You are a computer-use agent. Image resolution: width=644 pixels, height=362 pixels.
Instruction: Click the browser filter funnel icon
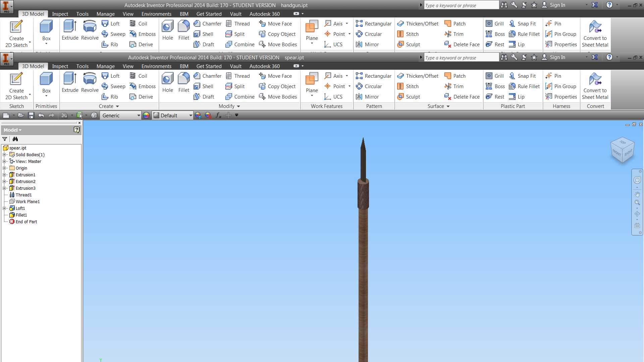(x=5, y=139)
